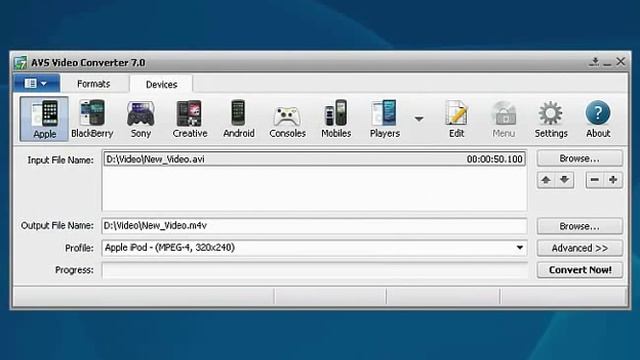The width and height of the screenshot is (640, 360).
Task: Click the Progress bar
Action: click(314, 270)
